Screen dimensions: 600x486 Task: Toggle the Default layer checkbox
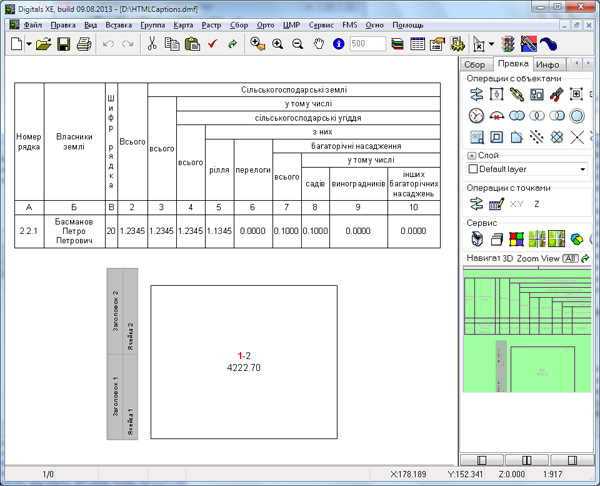(474, 170)
